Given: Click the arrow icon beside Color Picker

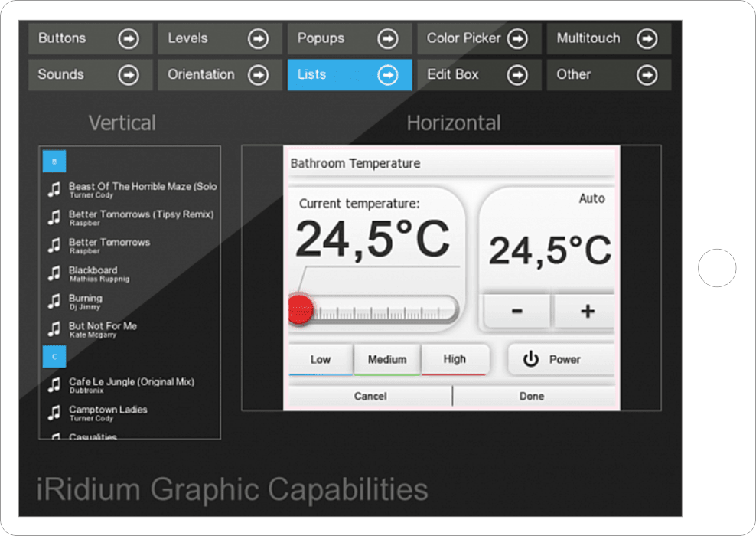Looking at the screenshot, I should (x=518, y=38).
